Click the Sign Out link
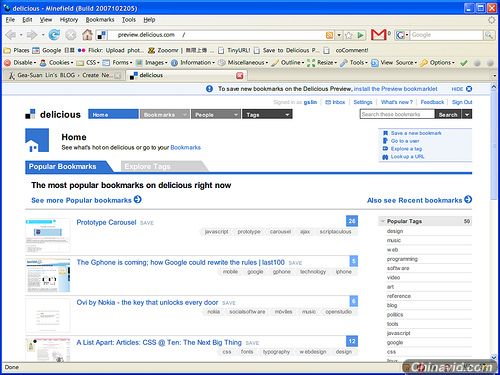This screenshot has height=375, width=500. (462, 102)
